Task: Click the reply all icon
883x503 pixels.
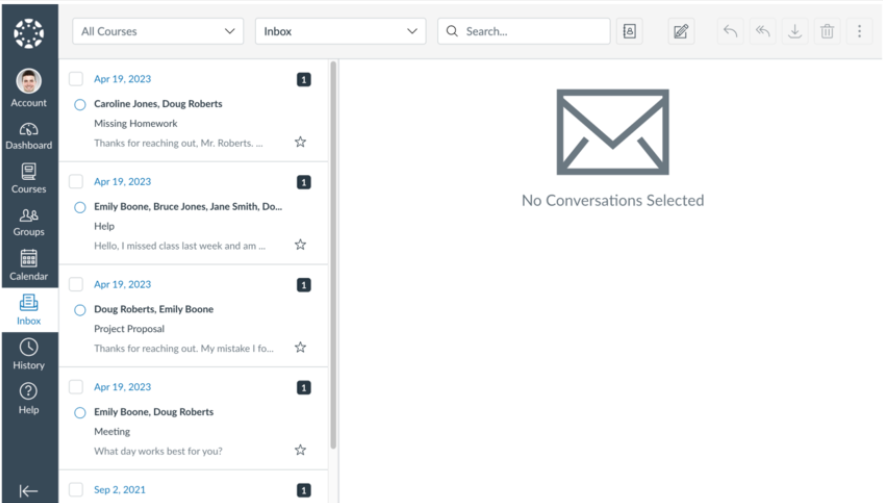Action: coord(762,32)
